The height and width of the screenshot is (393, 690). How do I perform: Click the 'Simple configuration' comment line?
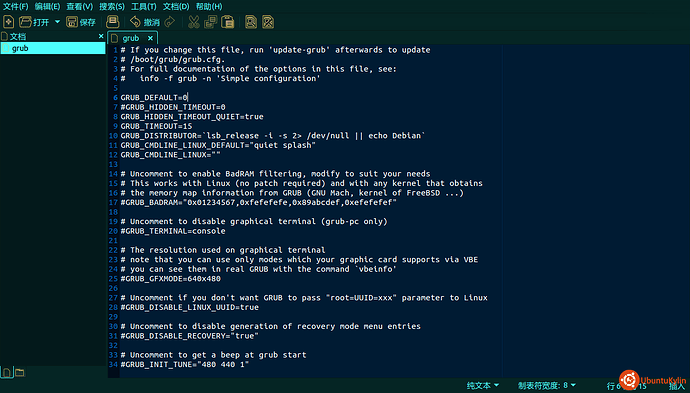click(220, 78)
